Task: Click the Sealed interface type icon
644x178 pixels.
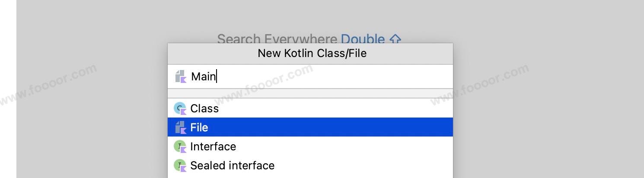Action: pos(180,165)
